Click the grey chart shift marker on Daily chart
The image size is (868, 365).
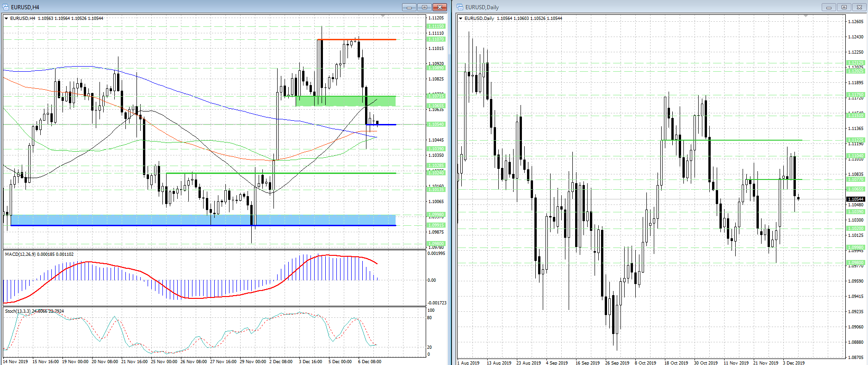pos(806,16)
